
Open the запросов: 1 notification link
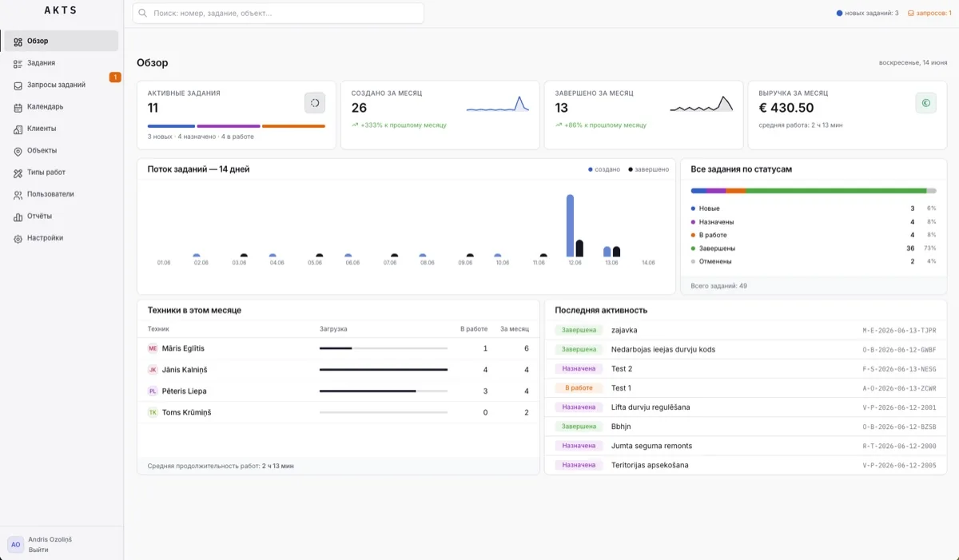(929, 13)
